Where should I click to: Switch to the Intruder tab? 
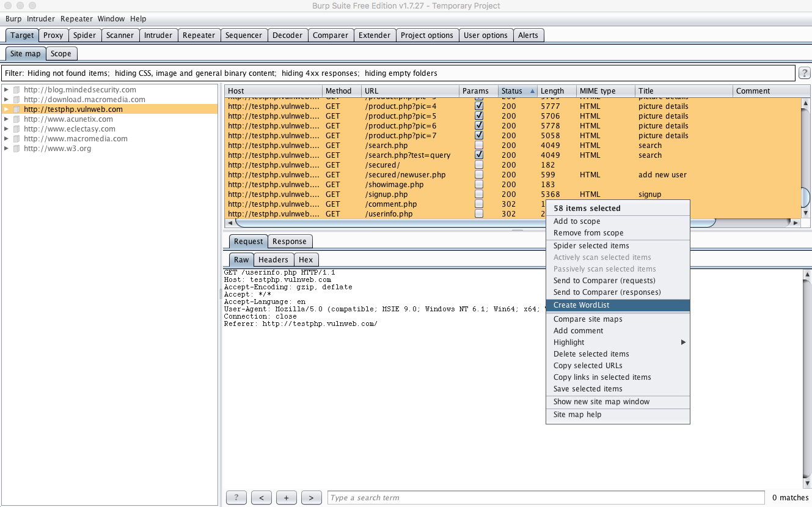(158, 35)
